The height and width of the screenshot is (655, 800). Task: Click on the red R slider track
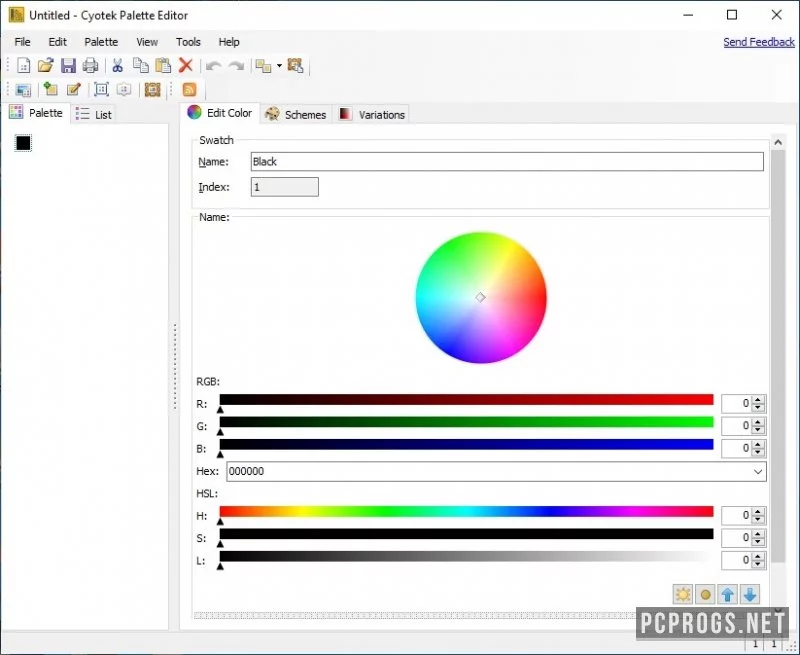[x=466, y=399]
